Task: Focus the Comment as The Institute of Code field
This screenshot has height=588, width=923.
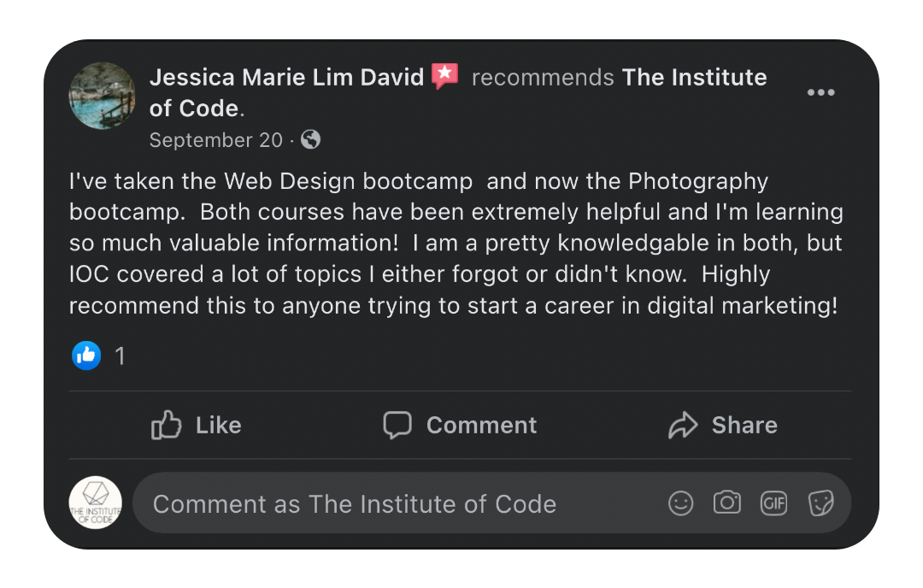Action: tap(385, 504)
